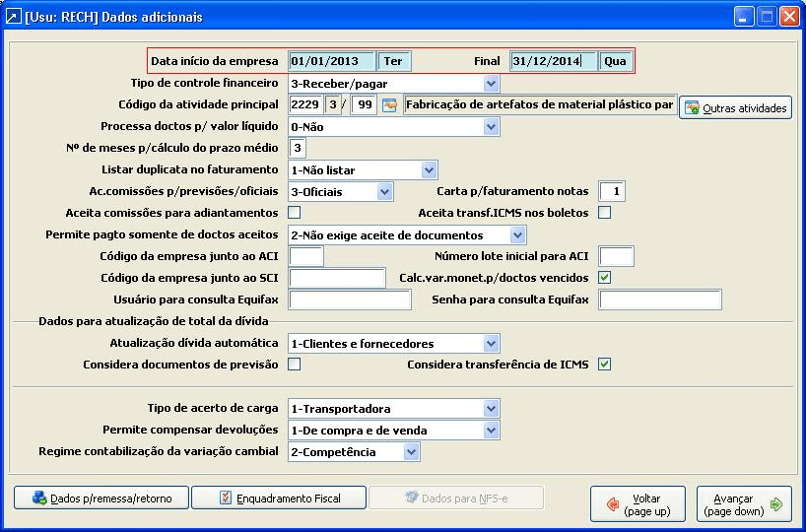Screen dimensions: 806x532
Task: Click the 'Qua' weekday box
Action: [x=616, y=61]
